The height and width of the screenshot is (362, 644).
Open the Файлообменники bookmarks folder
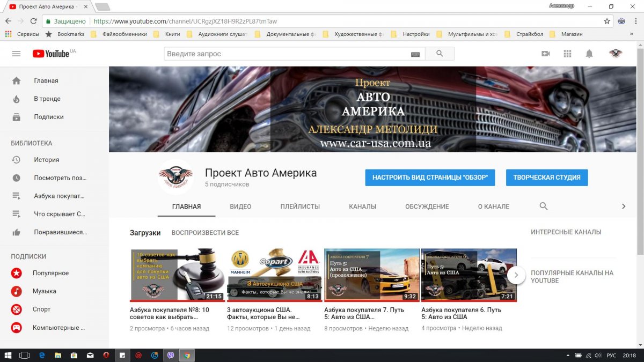click(x=119, y=34)
